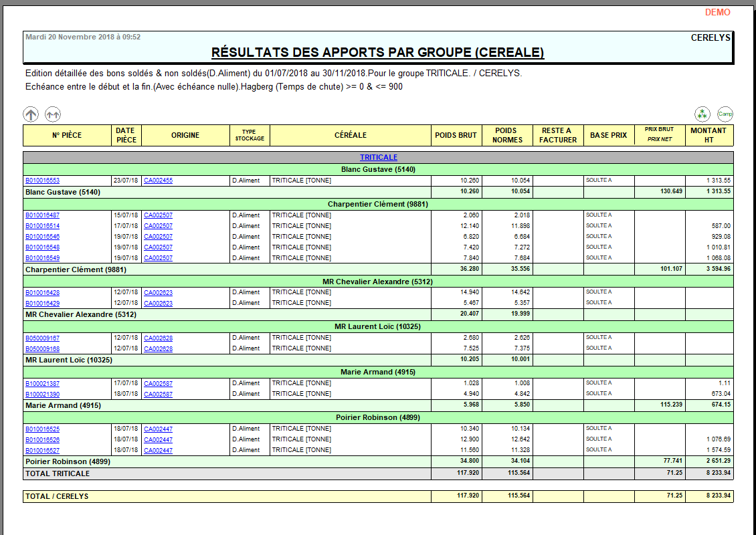Select piece link B010016548
756x535 pixels.
[x=42, y=247]
